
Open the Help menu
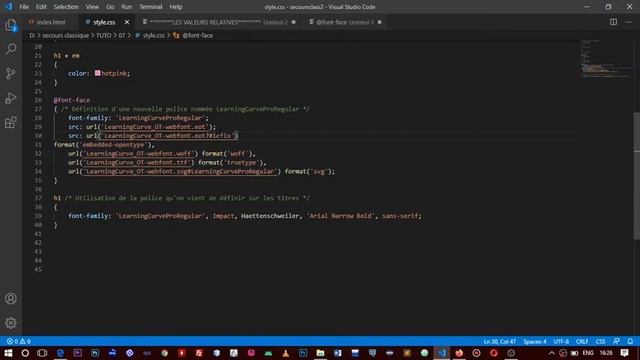pyautogui.click(x=176, y=7)
